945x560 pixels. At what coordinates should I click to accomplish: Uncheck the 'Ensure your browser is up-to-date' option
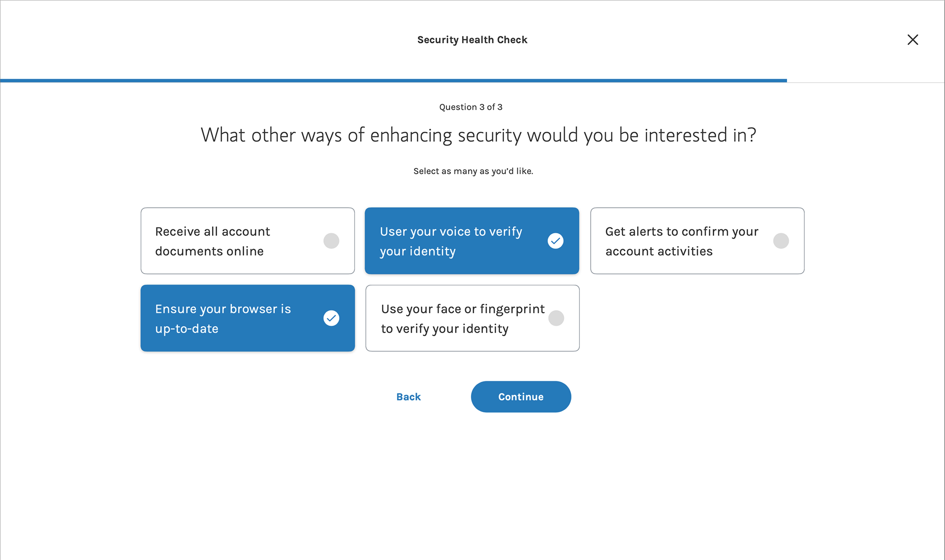tap(248, 318)
